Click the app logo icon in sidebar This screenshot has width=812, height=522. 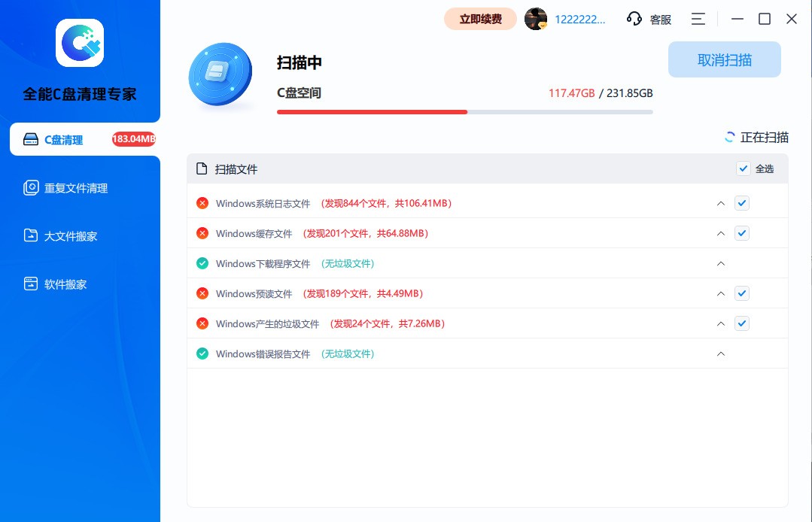coord(80,43)
